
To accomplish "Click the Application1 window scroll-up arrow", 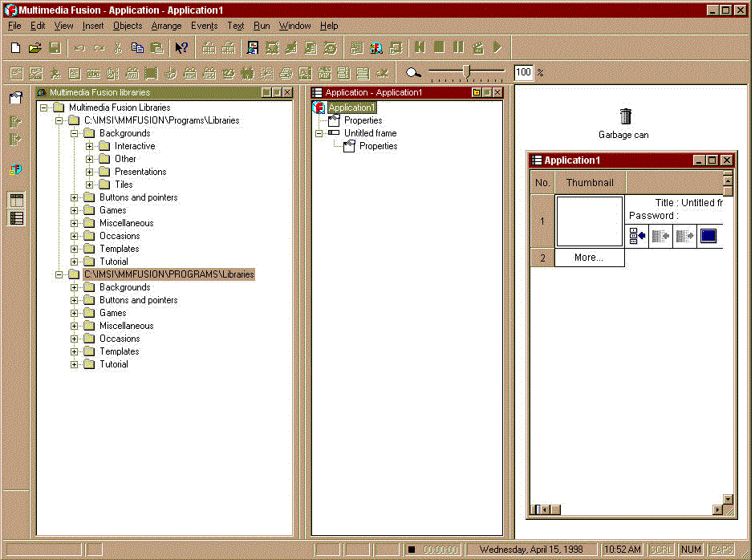I will tap(728, 181).
